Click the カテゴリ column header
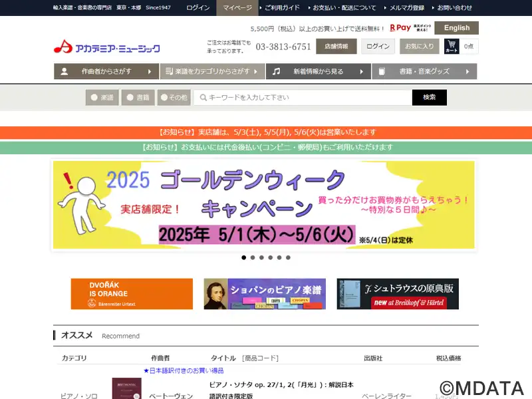 click(74, 358)
